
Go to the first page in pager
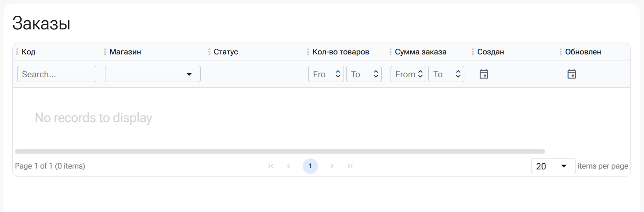271,166
